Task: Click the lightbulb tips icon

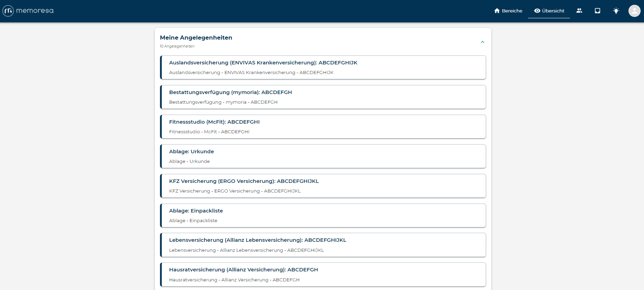Action: pyautogui.click(x=616, y=11)
